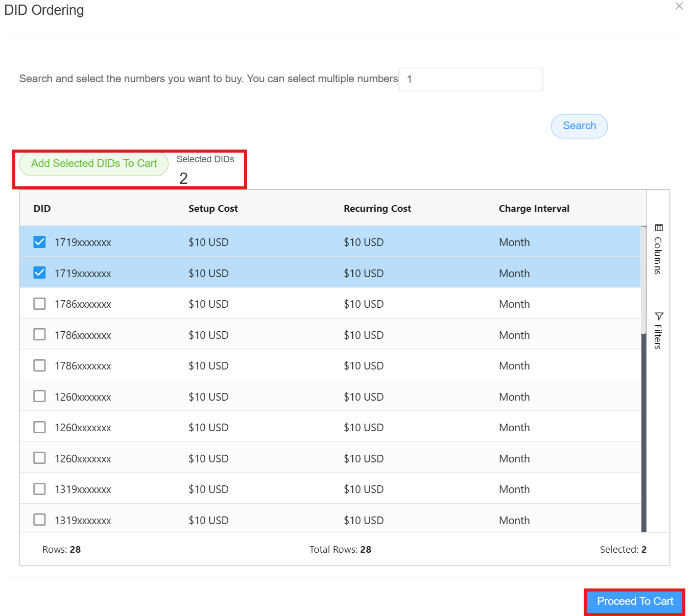Check the last 1319xxxxxxx DID checkbox

coord(39,520)
